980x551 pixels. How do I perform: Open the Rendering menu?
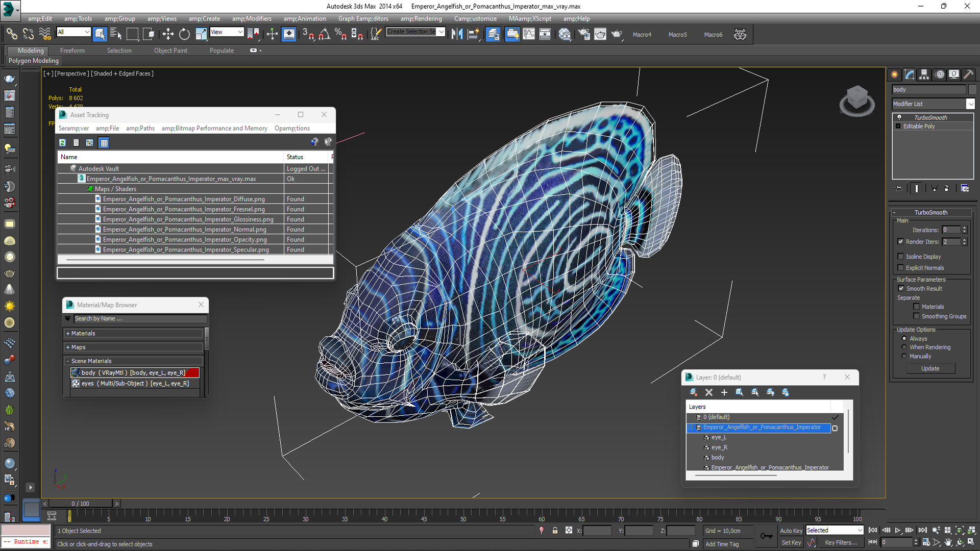[x=421, y=18]
